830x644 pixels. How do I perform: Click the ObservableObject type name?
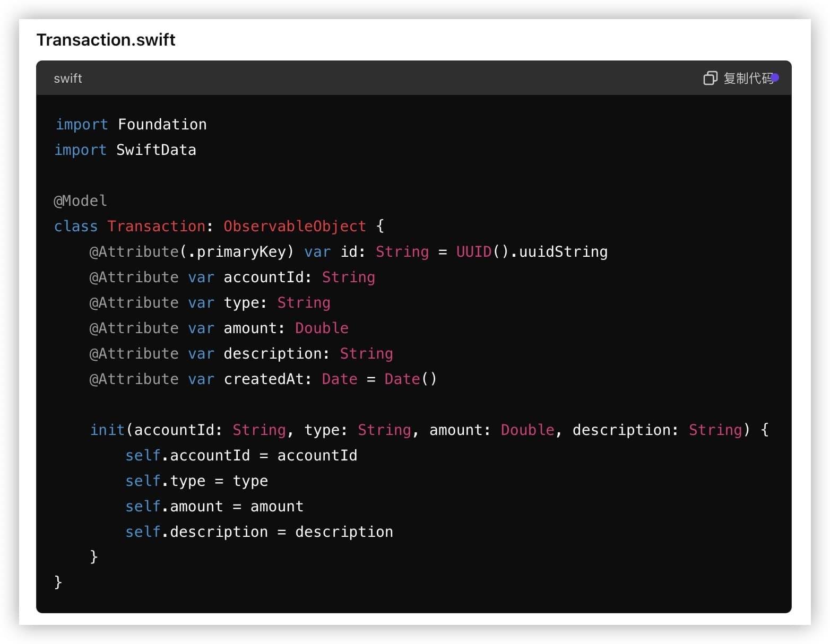pos(295,226)
